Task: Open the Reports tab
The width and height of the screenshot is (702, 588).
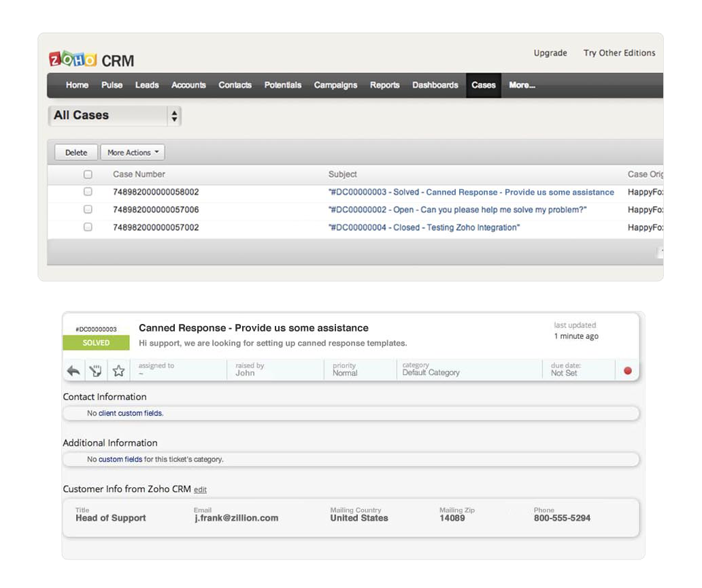Action: click(x=384, y=85)
